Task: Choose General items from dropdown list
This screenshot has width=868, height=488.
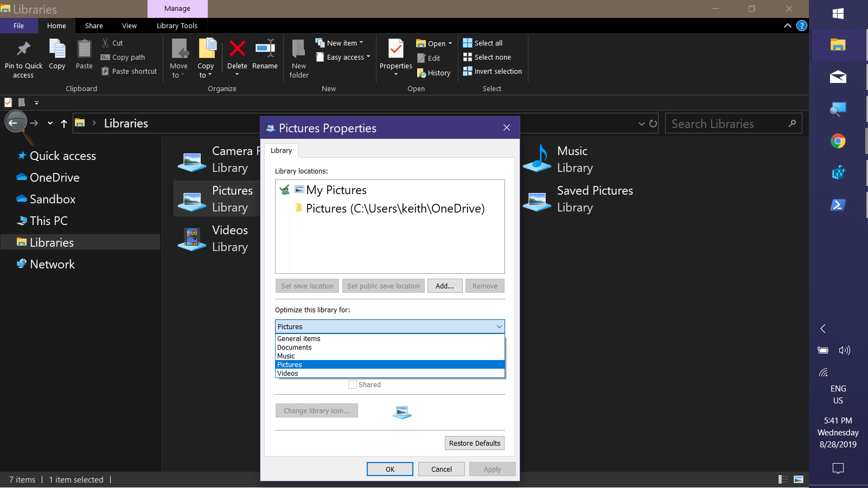Action: coord(390,339)
